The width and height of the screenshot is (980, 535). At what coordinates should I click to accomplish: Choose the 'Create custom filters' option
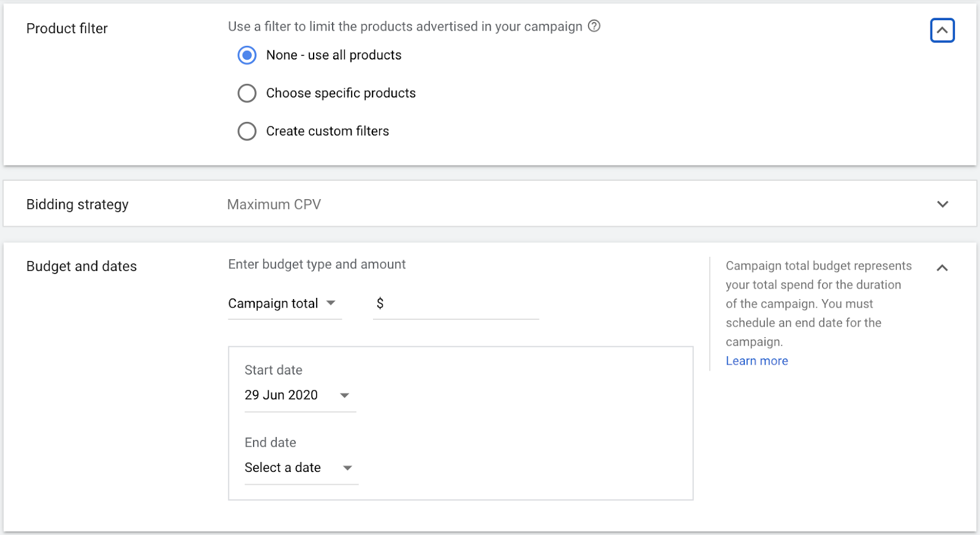tap(247, 131)
